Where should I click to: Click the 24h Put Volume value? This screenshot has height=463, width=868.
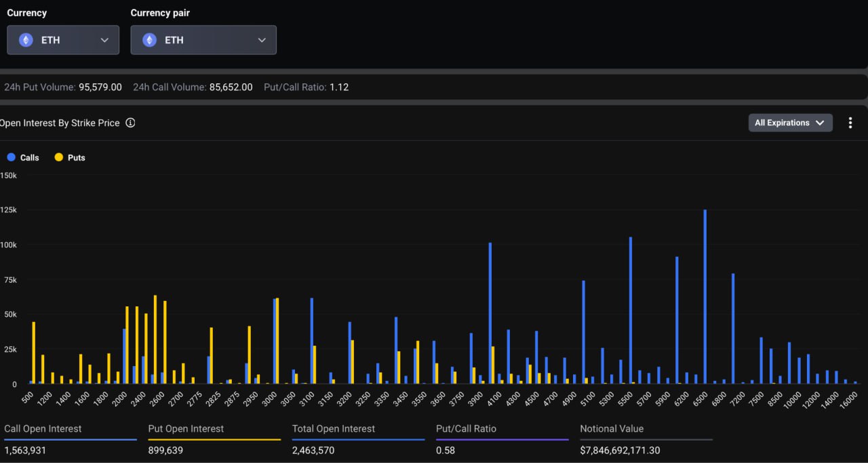(100, 87)
